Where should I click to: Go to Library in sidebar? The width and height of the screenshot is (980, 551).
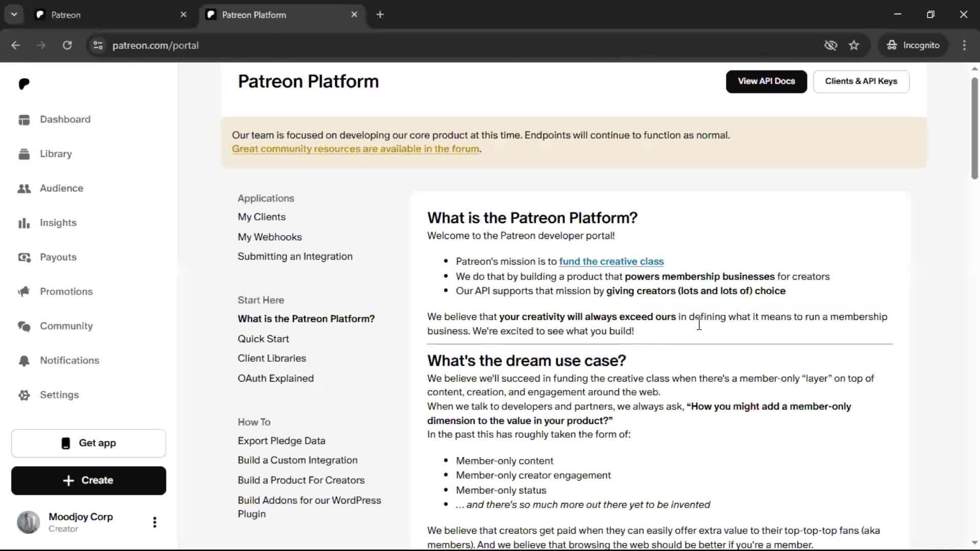(x=56, y=154)
